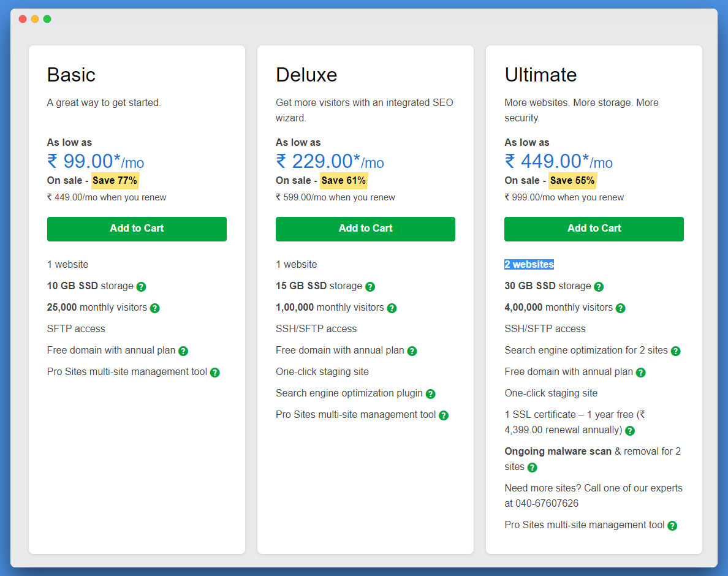Image resolution: width=728 pixels, height=576 pixels.
Task: Select the highlighted 2 websites text
Action: (x=529, y=264)
